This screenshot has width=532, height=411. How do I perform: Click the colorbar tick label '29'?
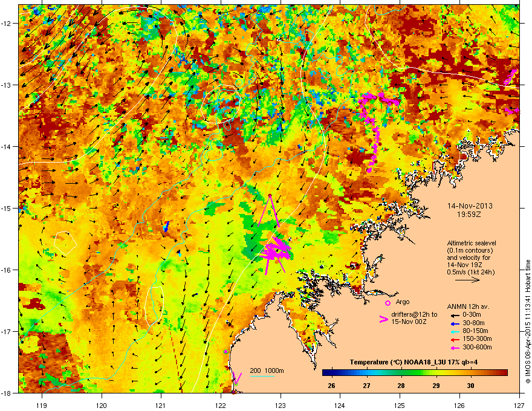[x=436, y=386]
